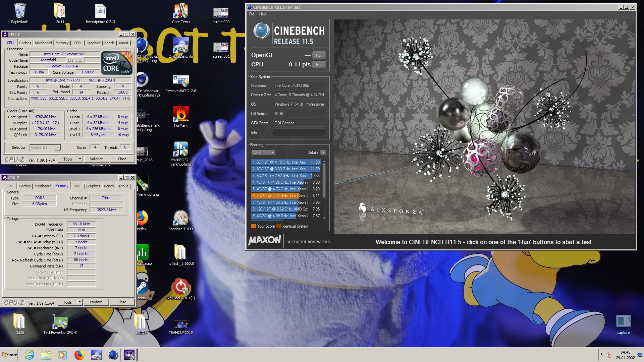644x362 pixels.
Task: Switch to CPU-Z taskbar button
Action: click(x=129, y=355)
